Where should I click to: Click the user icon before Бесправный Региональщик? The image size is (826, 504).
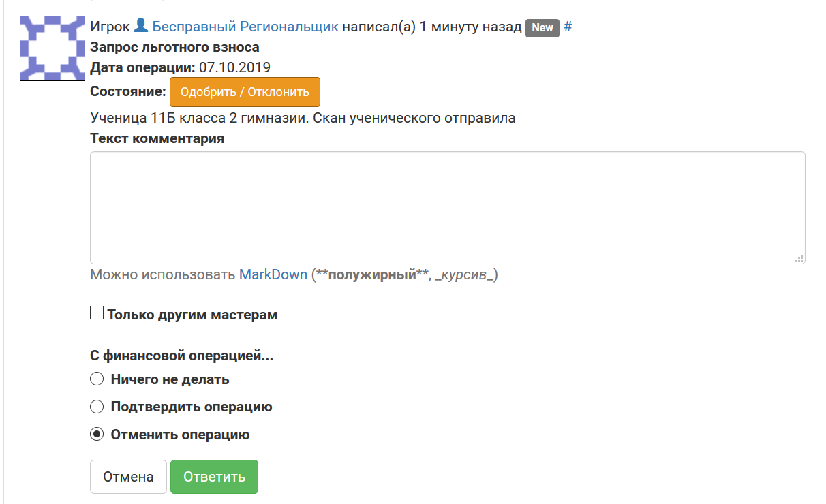pyautogui.click(x=140, y=27)
